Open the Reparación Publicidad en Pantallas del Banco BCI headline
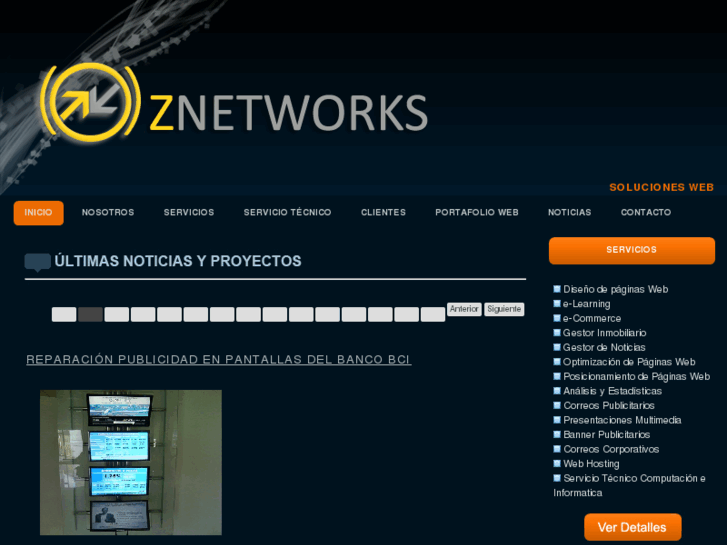Viewport: 727px width, 545px height. pyautogui.click(x=218, y=359)
